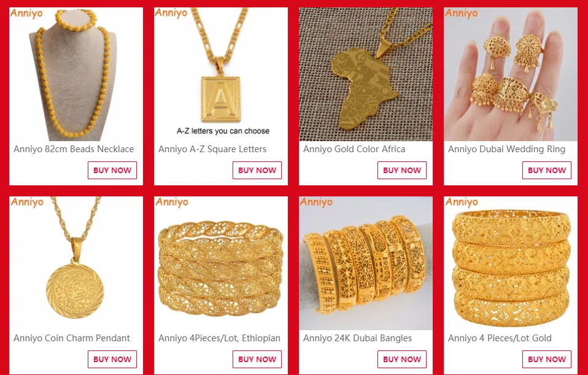Image resolution: width=588 pixels, height=375 pixels.
Task: Open the 82cm Beads Necklace product image
Action: pyautogui.click(x=76, y=74)
